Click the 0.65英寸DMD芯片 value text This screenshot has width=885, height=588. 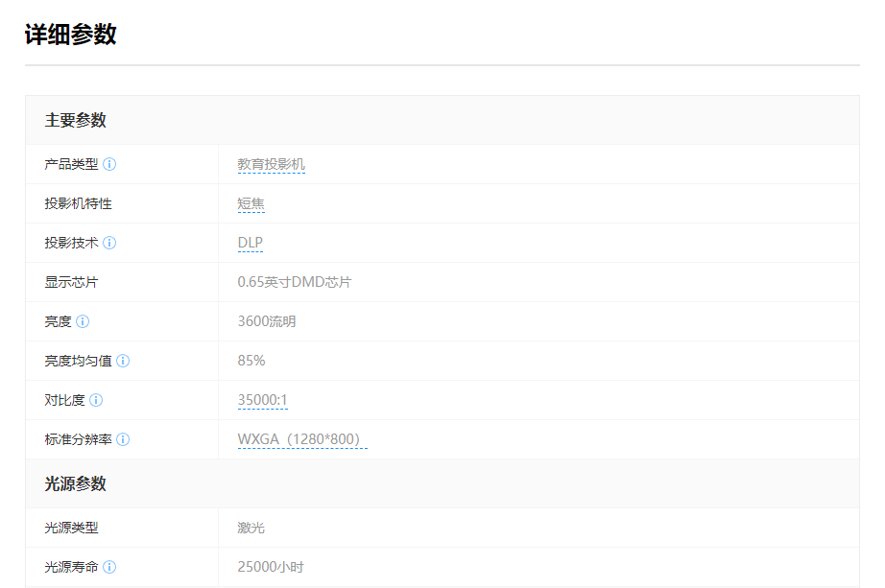point(294,282)
